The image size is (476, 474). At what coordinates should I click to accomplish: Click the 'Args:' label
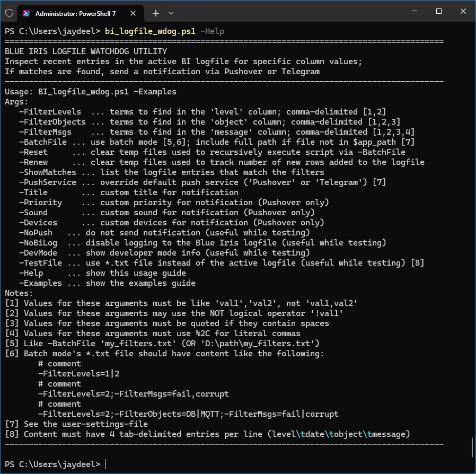click(x=16, y=102)
